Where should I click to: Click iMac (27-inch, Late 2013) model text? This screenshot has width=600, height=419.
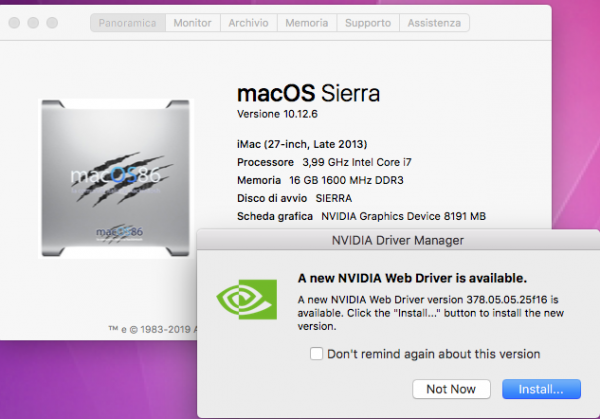[x=302, y=144]
